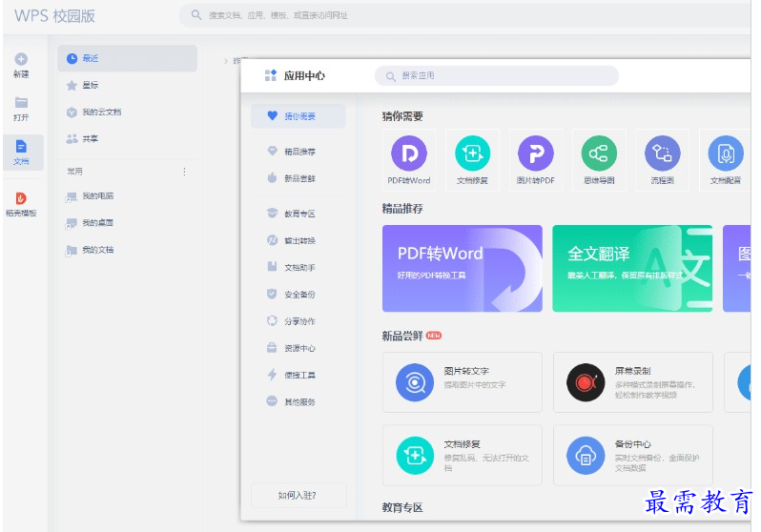
Task: Click the 教育专区 section heading at the bottom
Action: click(402, 508)
